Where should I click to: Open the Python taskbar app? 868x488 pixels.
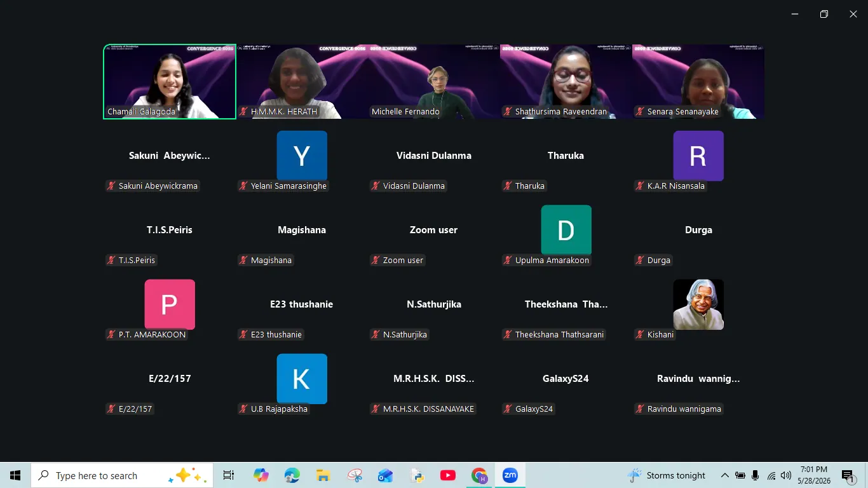coord(417,475)
